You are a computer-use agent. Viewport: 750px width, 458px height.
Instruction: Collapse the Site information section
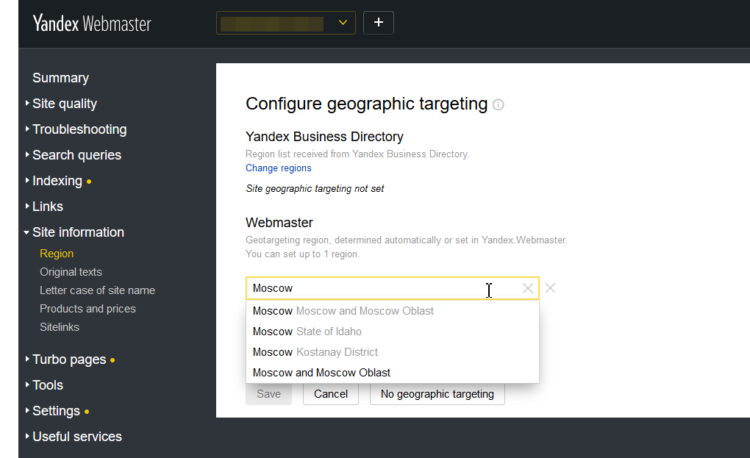coord(78,232)
